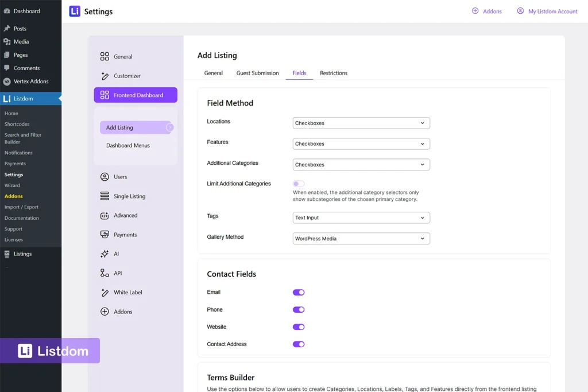This screenshot has height=392, width=588.
Task: Open Payments in Listdom sidebar submenu
Action: (x=15, y=164)
